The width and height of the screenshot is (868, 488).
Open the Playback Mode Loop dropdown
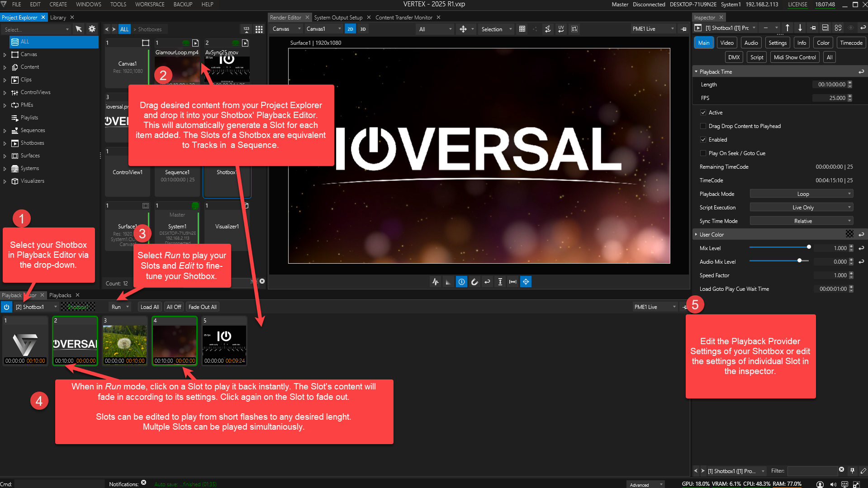(802, 194)
